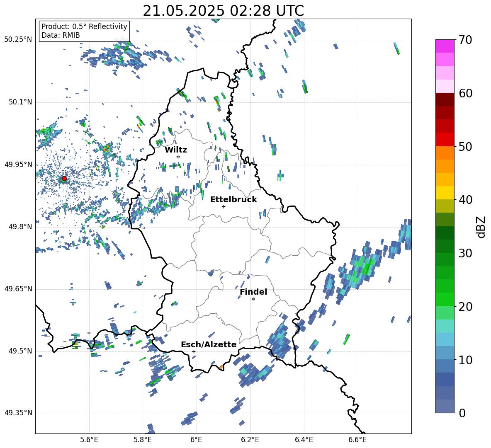The width and height of the screenshot is (491, 448).
Task: Click the yellow 40-42 dBZ colorbar segment
Action: click(445, 193)
